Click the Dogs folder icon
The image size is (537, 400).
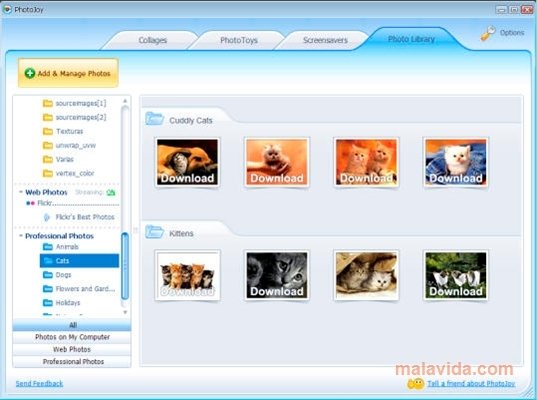(x=48, y=275)
